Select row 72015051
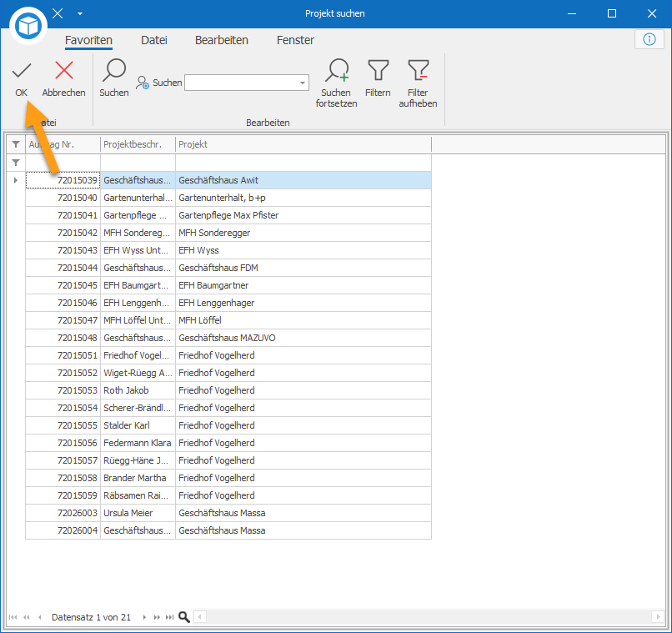The image size is (672, 633). tap(228, 355)
